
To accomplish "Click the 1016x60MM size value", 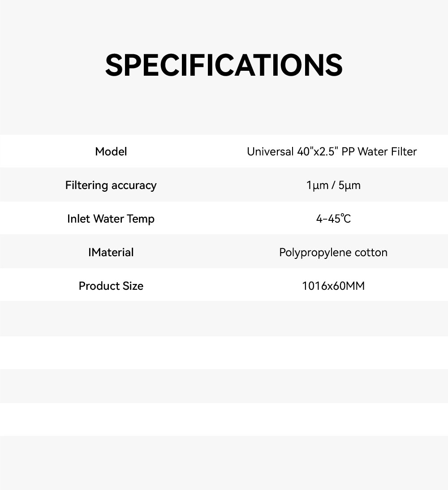I will 333,286.
